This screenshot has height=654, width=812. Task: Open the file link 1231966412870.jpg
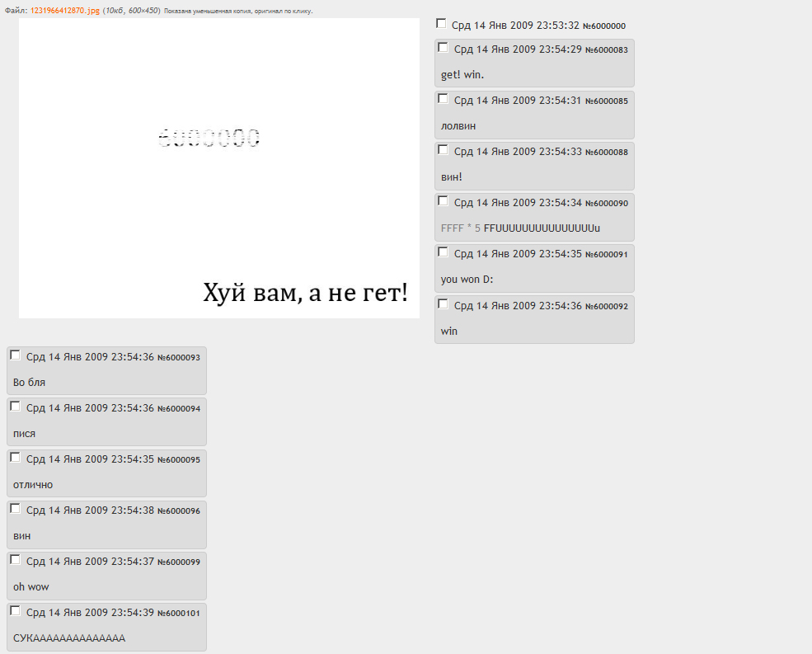point(65,11)
